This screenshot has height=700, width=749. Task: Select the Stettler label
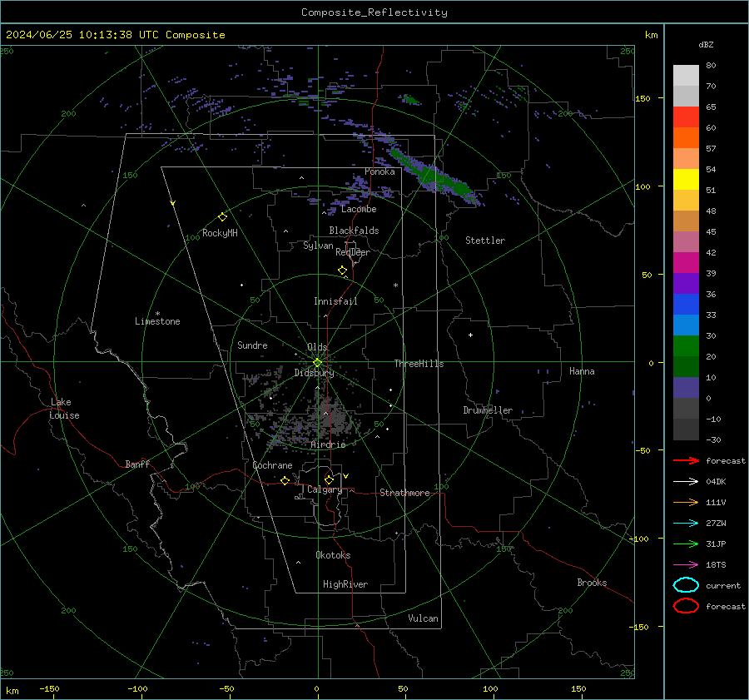[x=485, y=241]
